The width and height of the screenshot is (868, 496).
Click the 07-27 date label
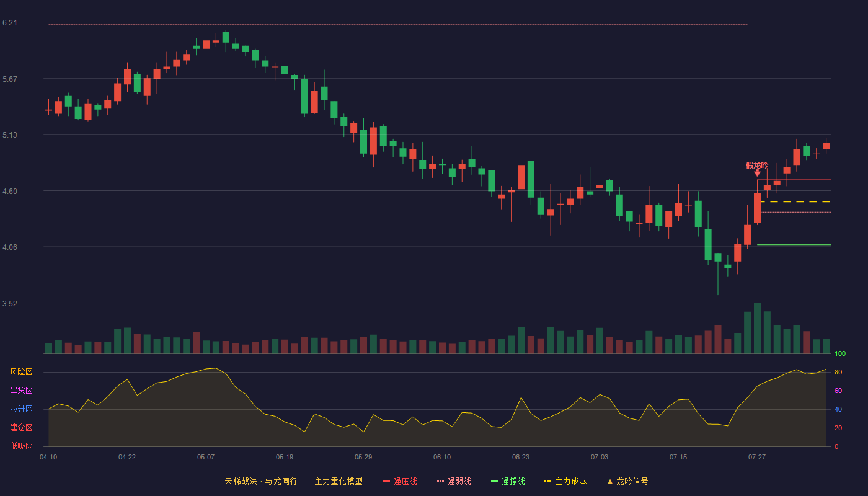[x=757, y=457]
